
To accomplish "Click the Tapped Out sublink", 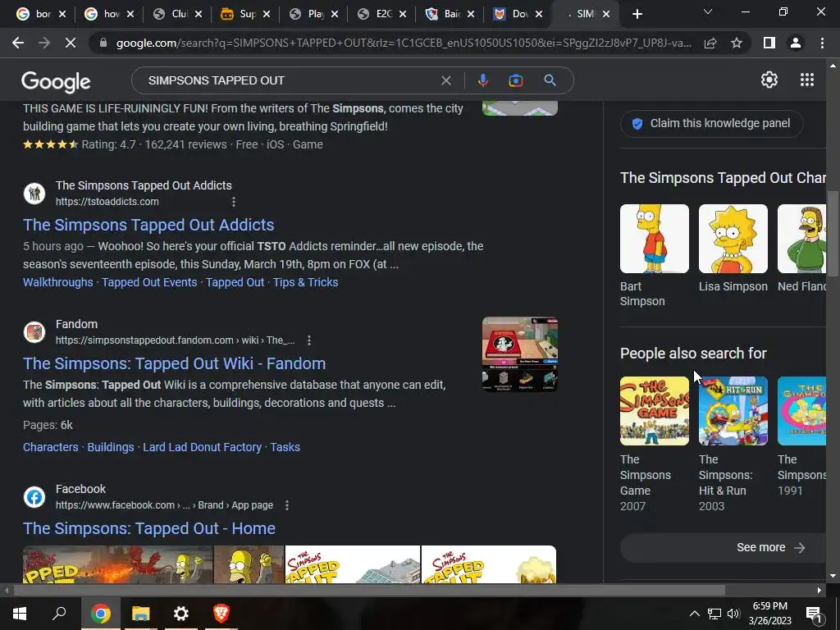I will 235,282.
